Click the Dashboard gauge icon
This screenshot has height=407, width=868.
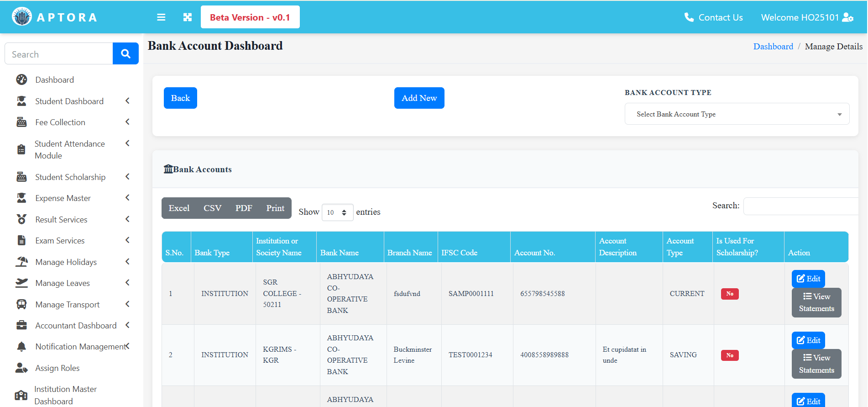pyautogui.click(x=21, y=79)
